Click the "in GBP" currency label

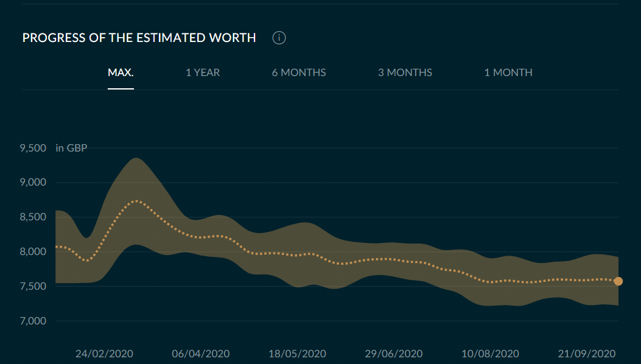pyautogui.click(x=71, y=148)
